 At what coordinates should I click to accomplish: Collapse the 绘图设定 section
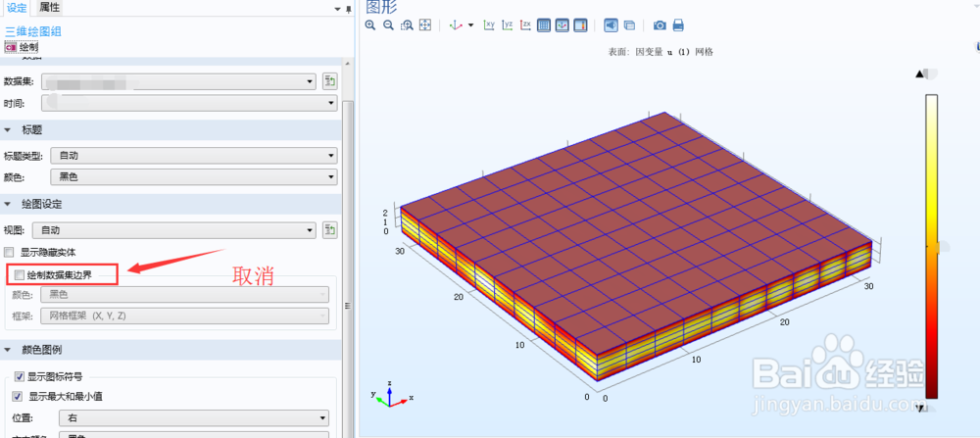coord(8,205)
